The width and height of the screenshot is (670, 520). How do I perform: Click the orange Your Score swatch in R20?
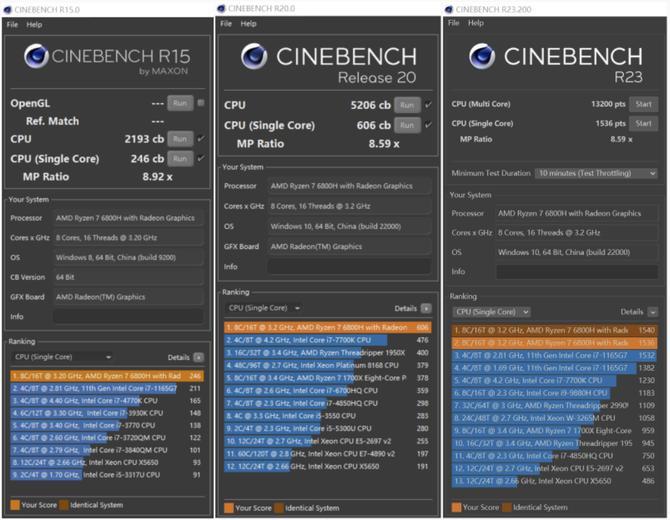point(229,508)
